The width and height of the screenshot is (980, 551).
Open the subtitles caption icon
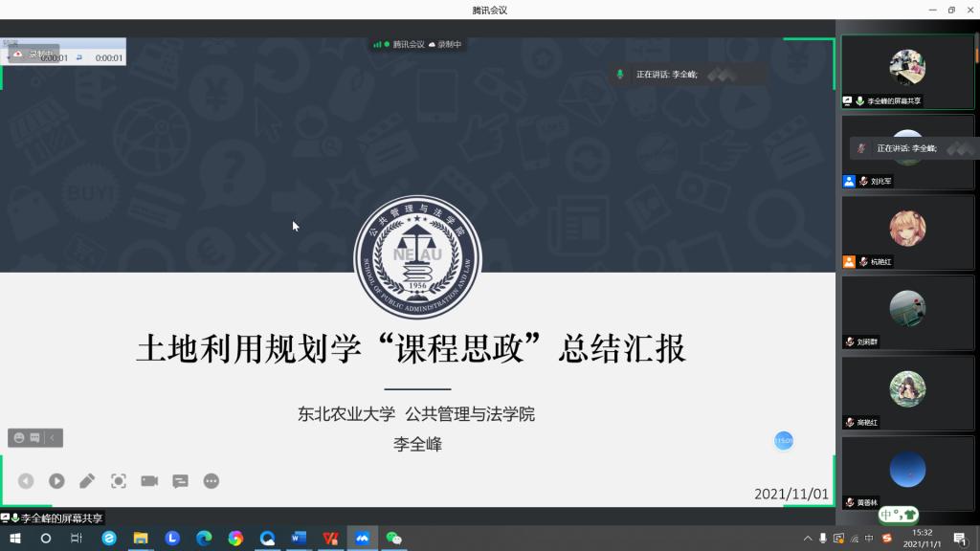180,481
